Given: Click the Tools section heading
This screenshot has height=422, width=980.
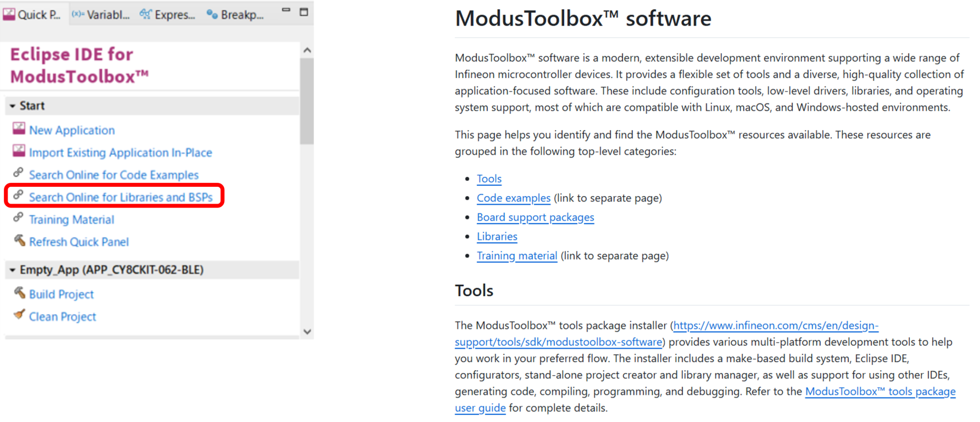Looking at the screenshot, I should [x=474, y=290].
